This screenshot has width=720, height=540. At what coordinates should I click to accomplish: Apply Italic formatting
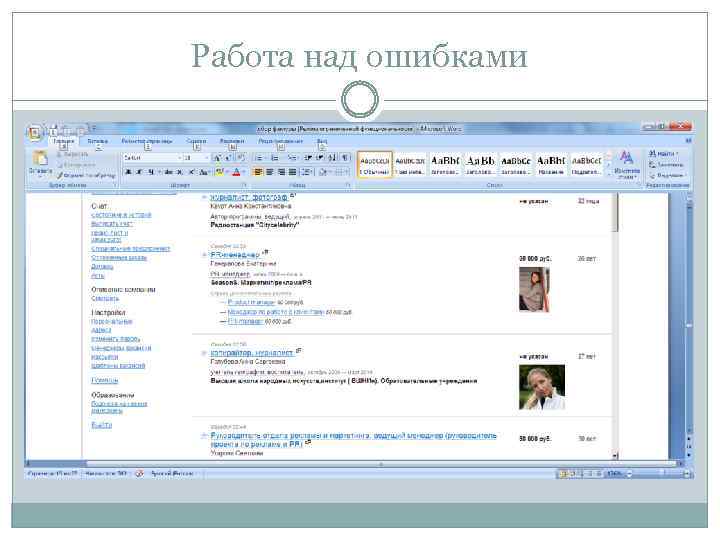click(139, 172)
